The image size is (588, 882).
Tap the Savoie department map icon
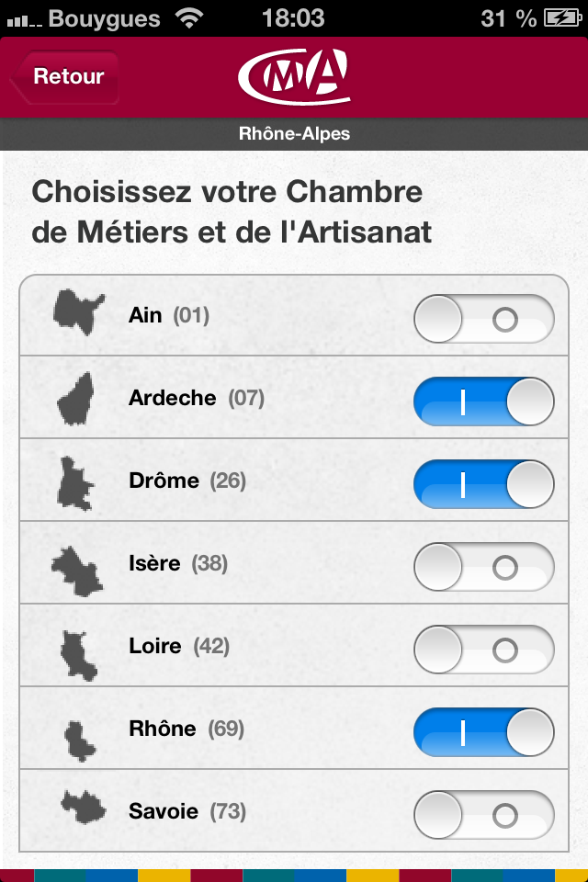84,807
